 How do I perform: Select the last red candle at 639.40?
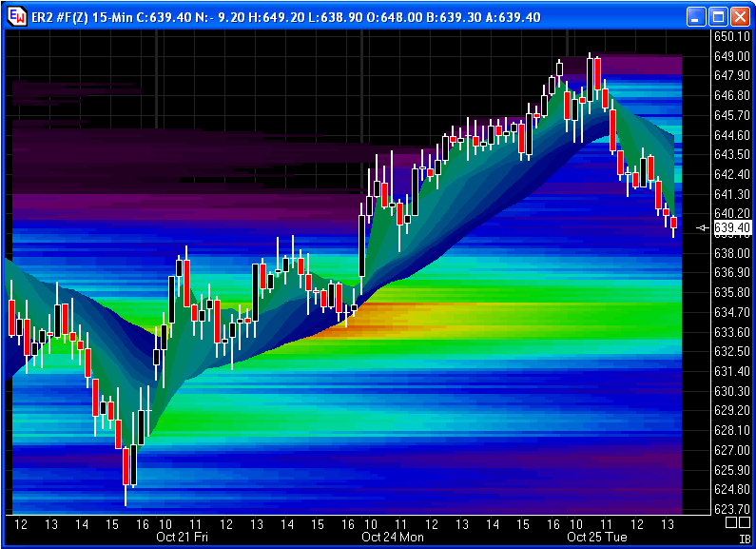(x=673, y=223)
